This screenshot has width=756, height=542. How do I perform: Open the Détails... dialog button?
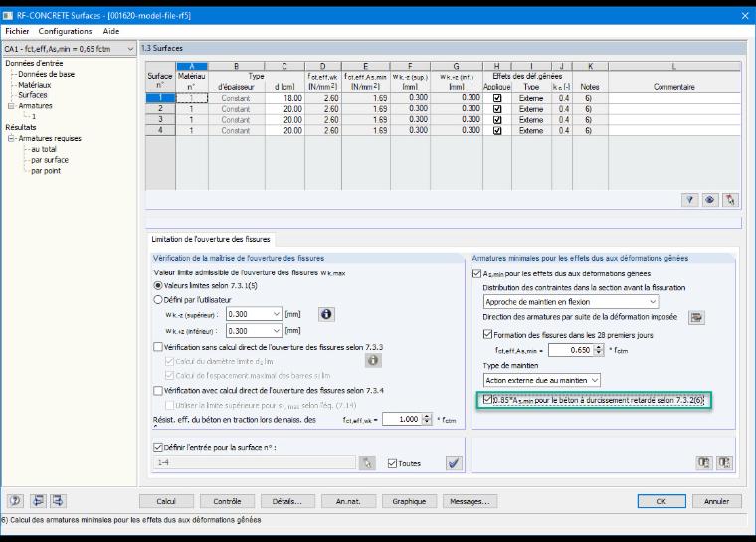pyautogui.click(x=287, y=501)
